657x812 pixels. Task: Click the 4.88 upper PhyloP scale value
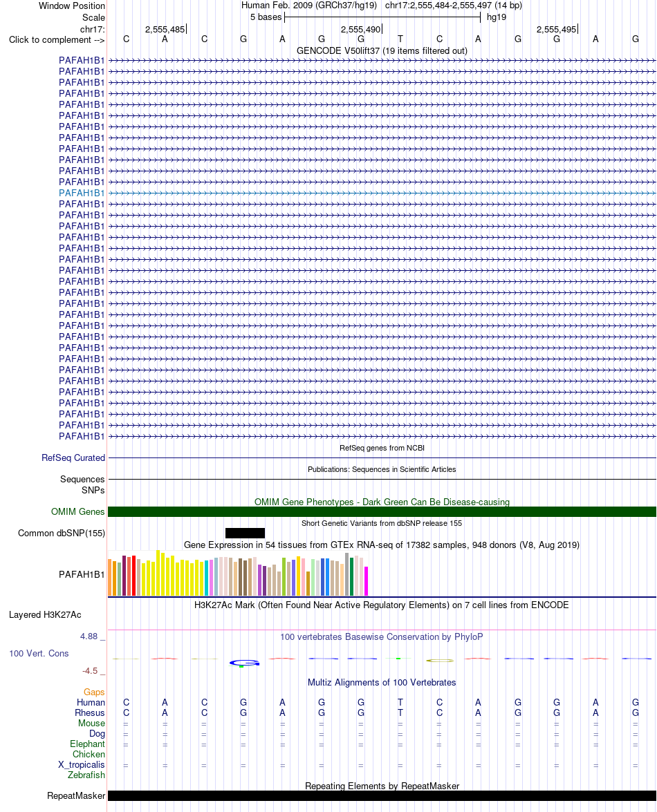tap(89, 636)
